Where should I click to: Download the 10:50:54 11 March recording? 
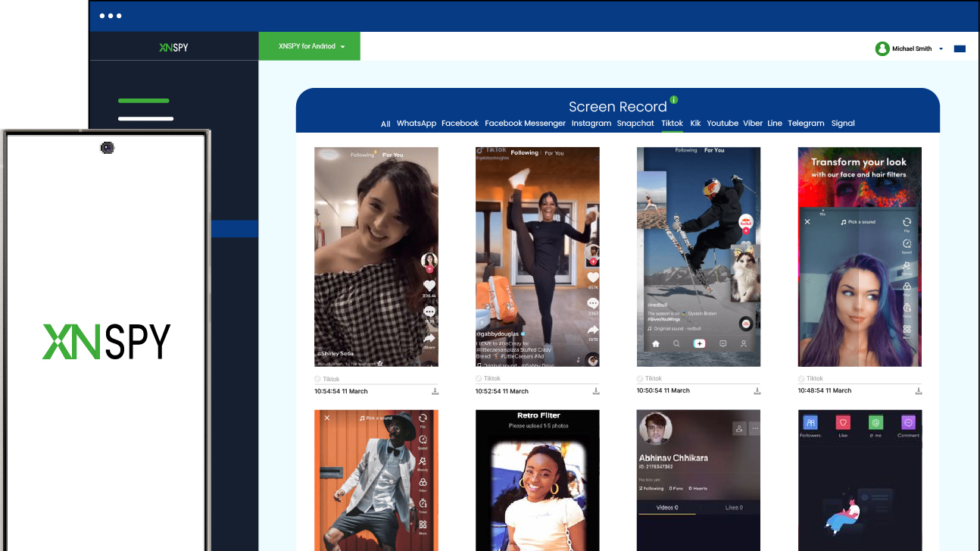point(757,391)
